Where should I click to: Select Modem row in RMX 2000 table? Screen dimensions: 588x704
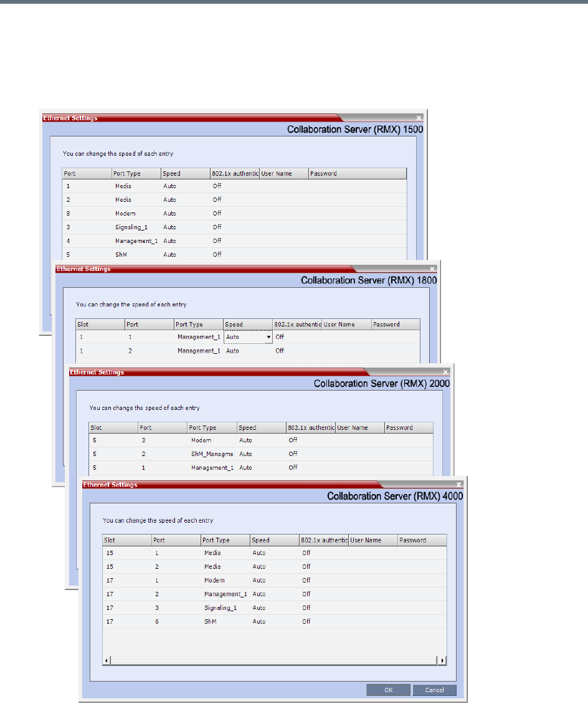261,440
